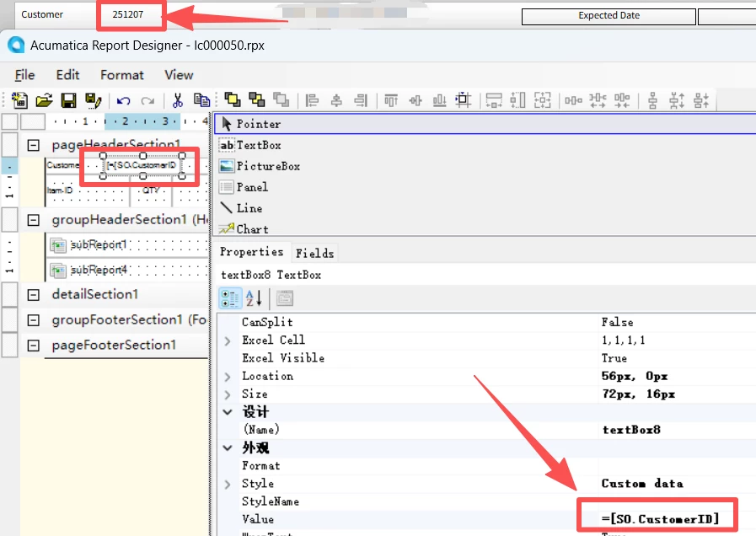Switch to Categorized property view
Viewport: 756px width, 536px height.
[x=230, y=298]
